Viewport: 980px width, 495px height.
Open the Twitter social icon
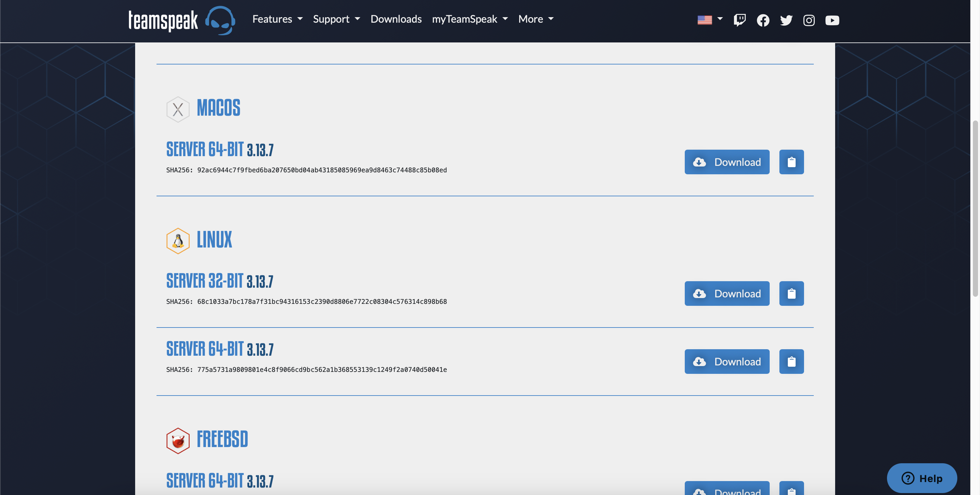pyautogui.click(x=786, y=20)
